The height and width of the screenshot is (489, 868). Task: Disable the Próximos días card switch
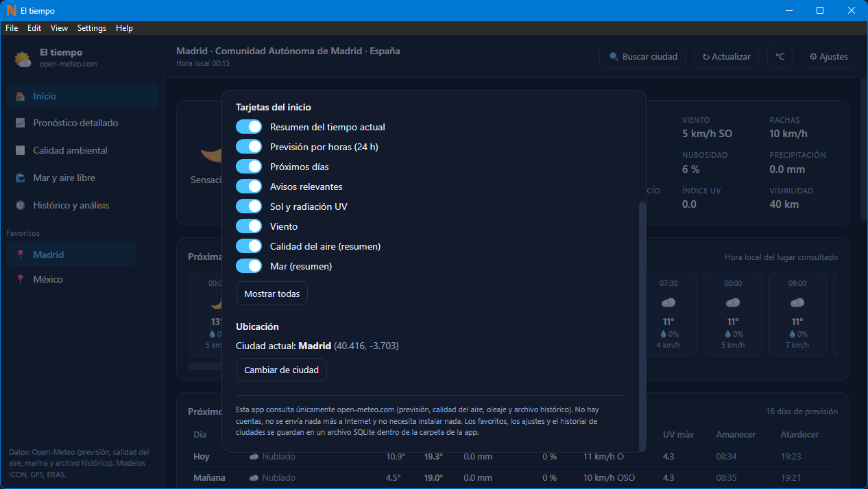(x=249, y=167)
